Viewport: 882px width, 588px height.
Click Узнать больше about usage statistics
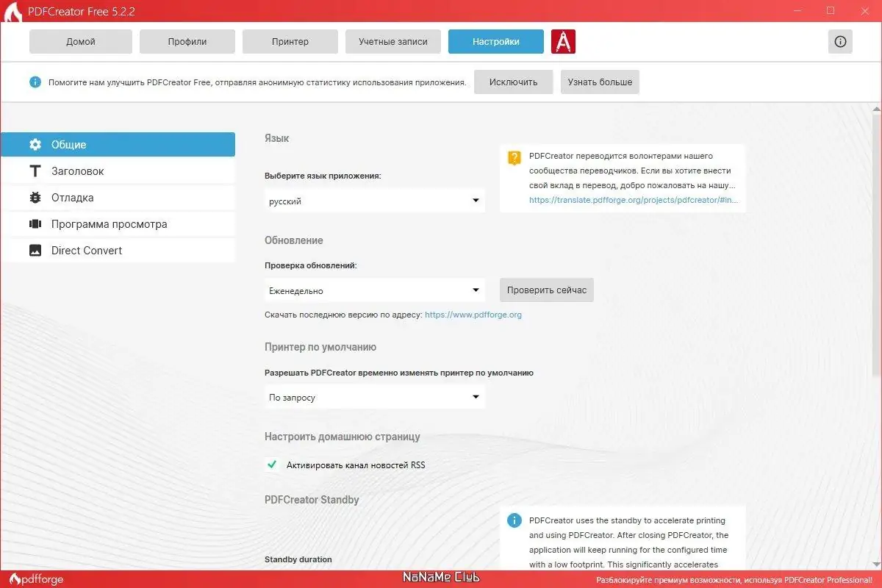coord(600,82)
